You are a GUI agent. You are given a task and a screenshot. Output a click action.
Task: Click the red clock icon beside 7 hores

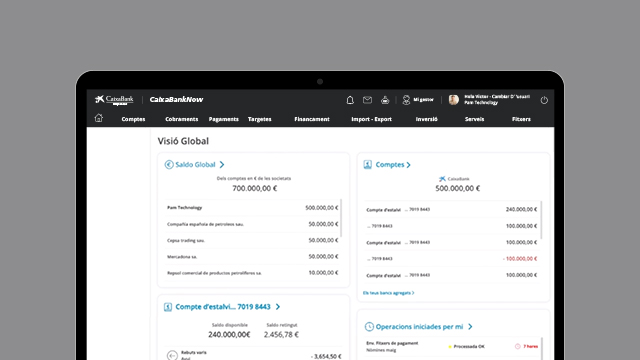tap(518, 347)
